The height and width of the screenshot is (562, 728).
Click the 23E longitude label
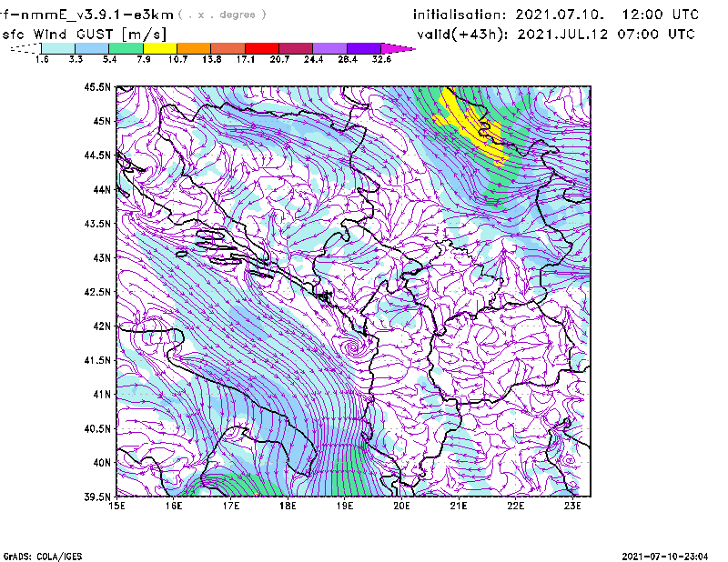point(572,506)
